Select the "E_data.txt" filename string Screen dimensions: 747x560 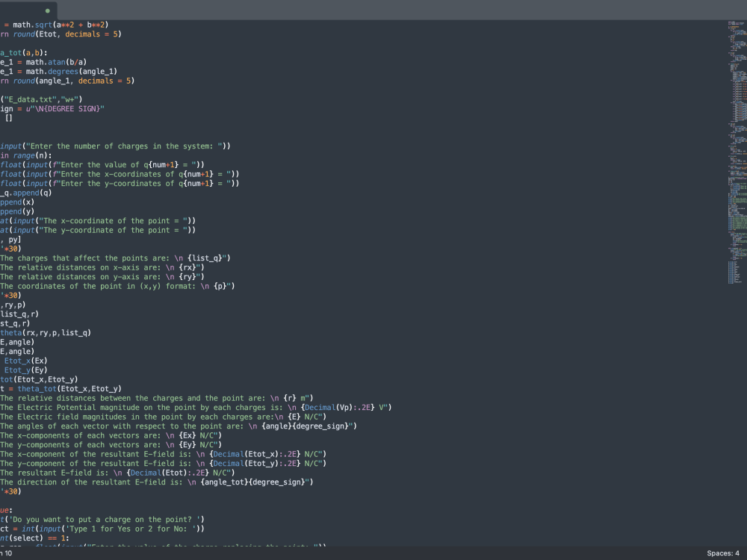[27, 99]
